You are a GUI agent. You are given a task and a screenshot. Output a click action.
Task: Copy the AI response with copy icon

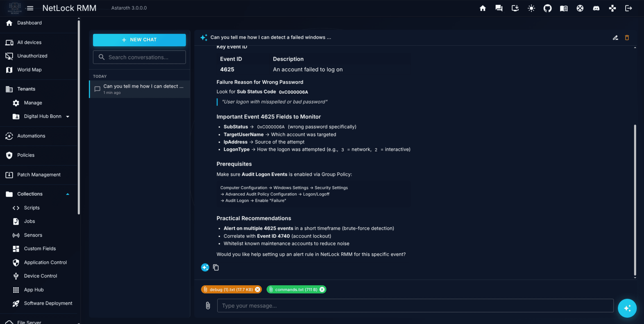click(216, 267)
